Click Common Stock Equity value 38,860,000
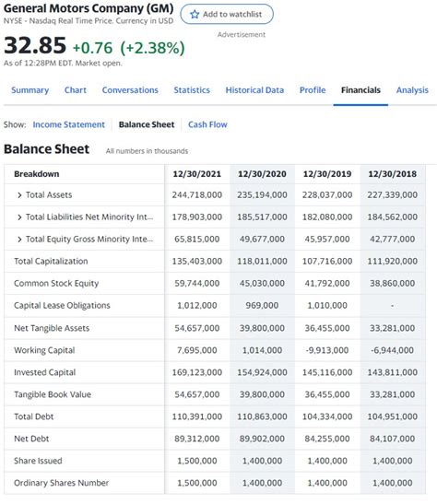This screenshot has width=437, height=504. 393,283
